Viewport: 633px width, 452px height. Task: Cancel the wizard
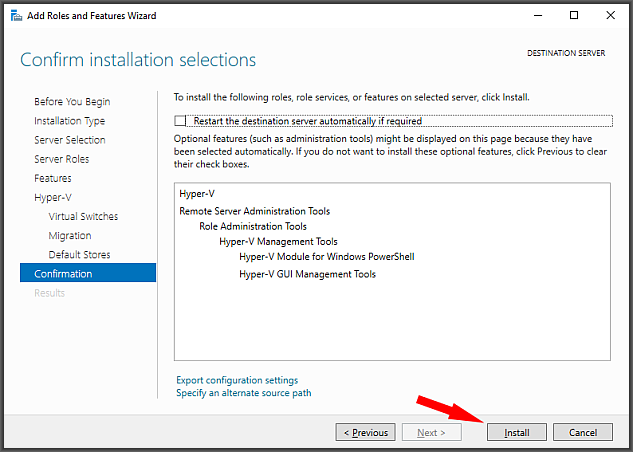click(x=583, y=433)
